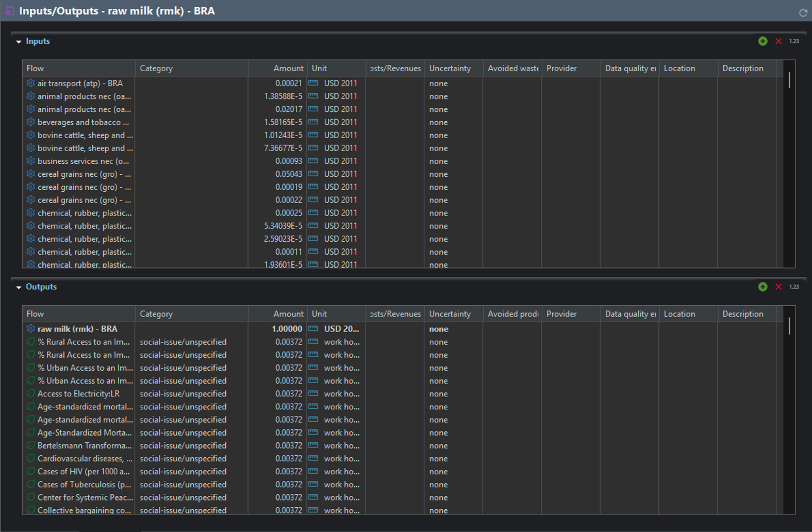The height and width of the screenshot is (532, 812).
Task: Click the leaf icon of Cases of Tuberculosis row
Action: 31,485
